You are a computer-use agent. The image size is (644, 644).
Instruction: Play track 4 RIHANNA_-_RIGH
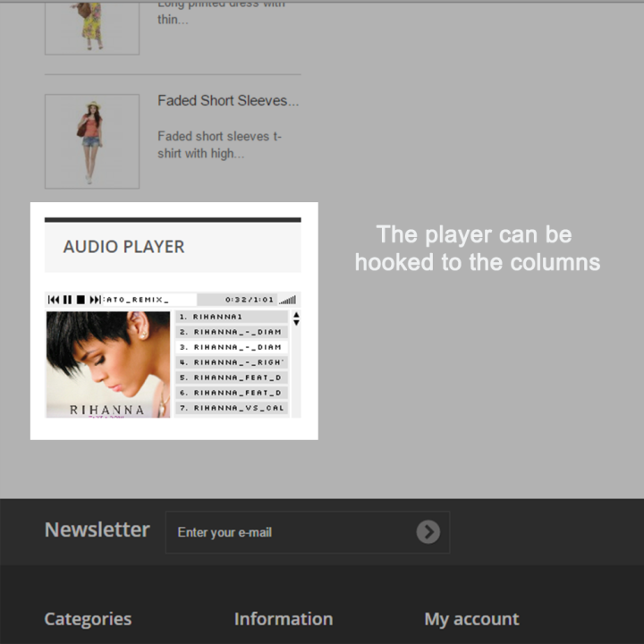point(232,362)
